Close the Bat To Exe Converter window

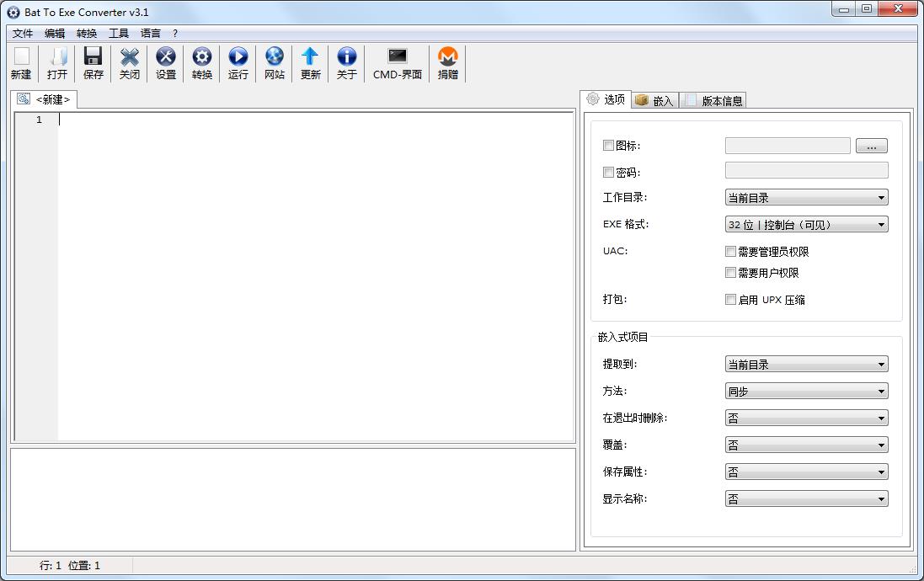pos(898,8)
